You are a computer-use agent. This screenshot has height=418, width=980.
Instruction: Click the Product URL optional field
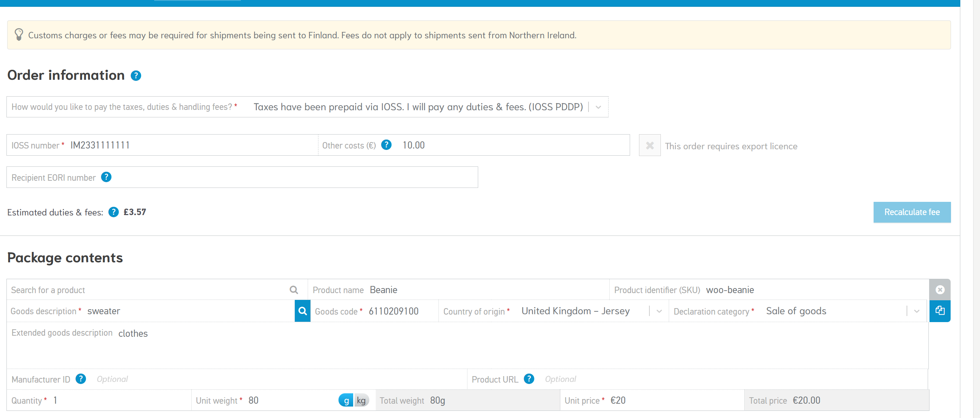697,379
